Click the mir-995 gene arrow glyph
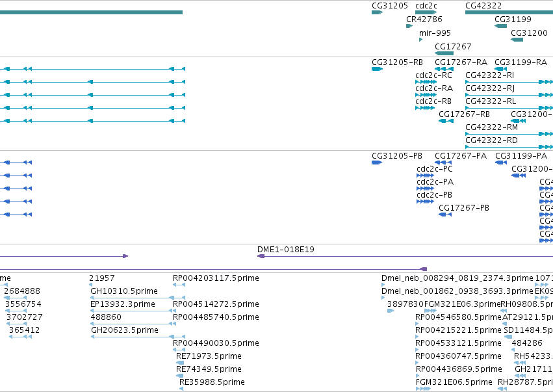The width and height of the screenshot is (553, 392). tap(420, 40)
